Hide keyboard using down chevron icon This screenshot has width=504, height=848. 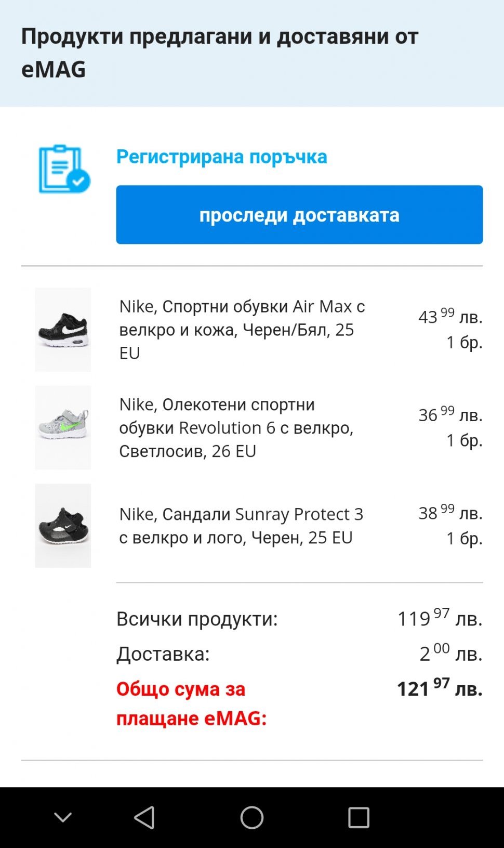[x=63, y=817]
